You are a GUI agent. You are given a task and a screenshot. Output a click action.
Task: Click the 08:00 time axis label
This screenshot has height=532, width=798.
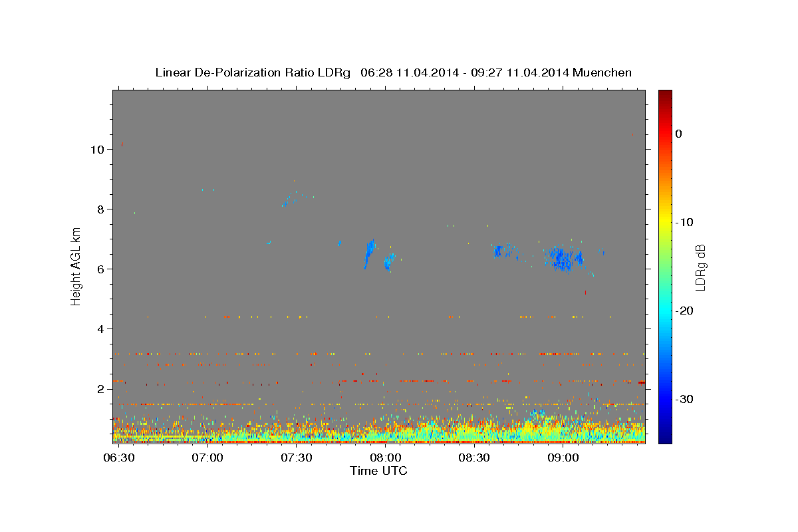385,458
